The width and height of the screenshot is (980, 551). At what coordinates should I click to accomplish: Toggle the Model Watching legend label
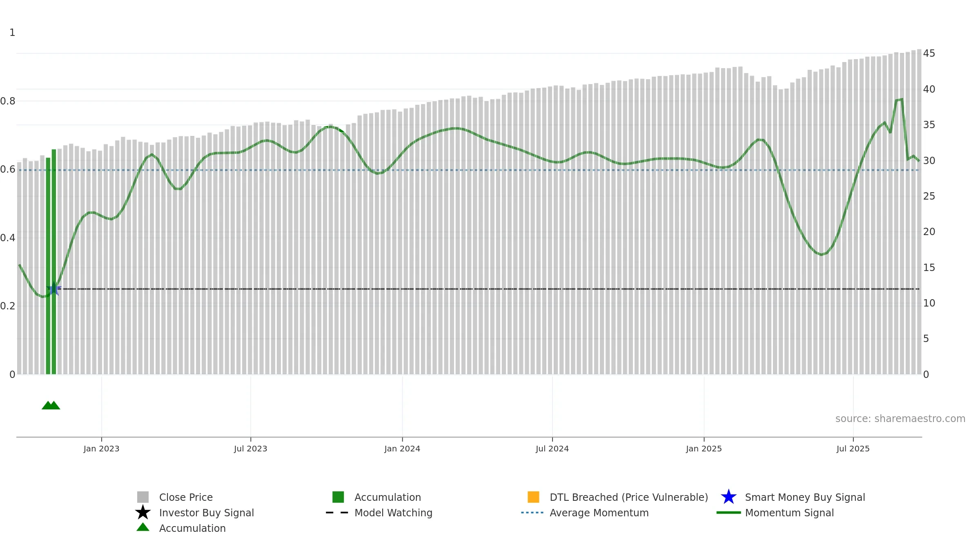point(393,513)
